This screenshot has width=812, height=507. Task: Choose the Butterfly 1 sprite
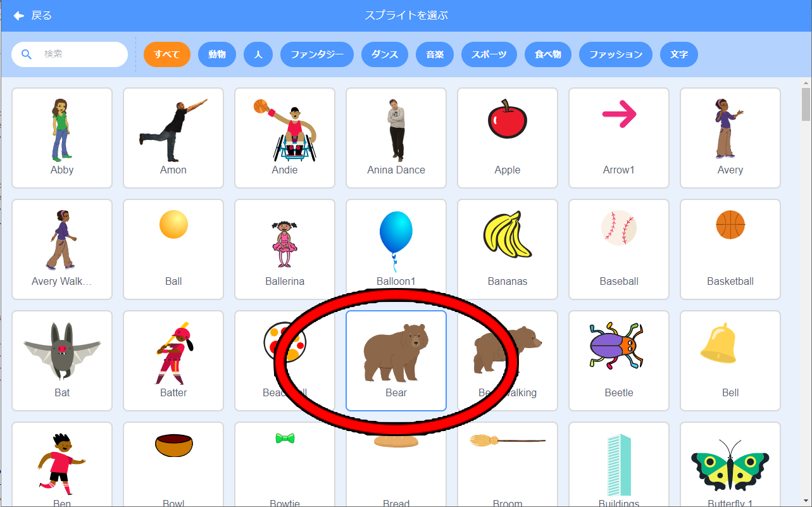(730, 465)
